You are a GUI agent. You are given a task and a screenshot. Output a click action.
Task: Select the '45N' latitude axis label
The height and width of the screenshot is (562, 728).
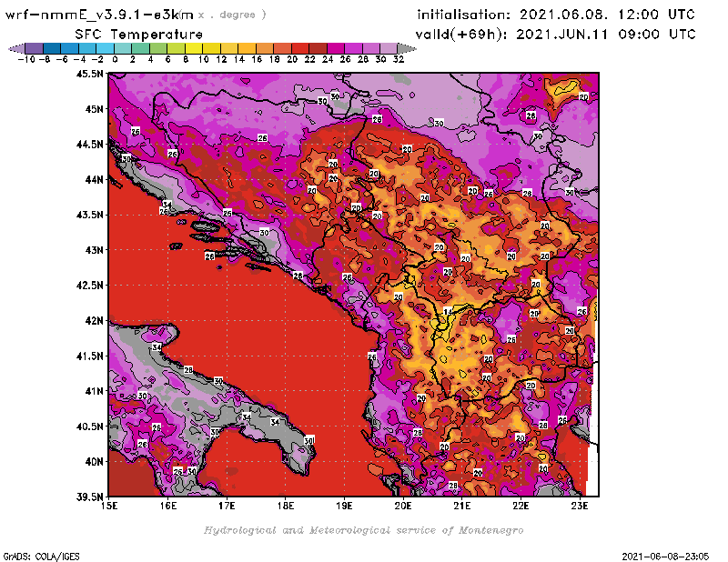(95, 109)
